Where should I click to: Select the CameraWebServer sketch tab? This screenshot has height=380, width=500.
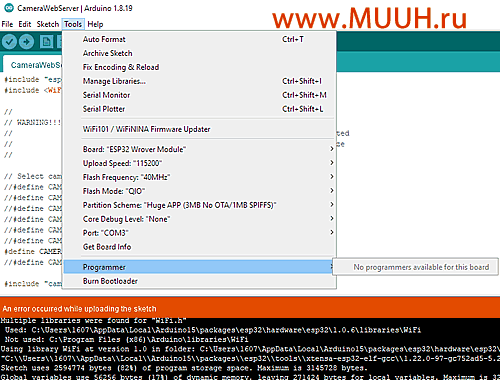33,65
